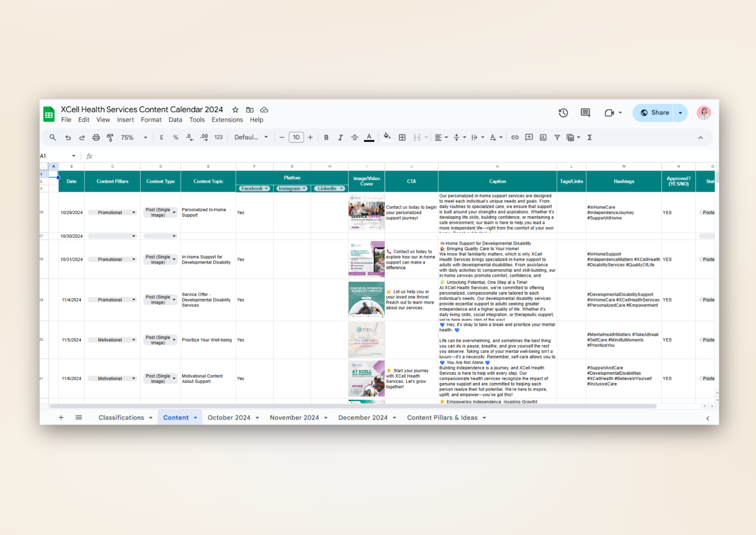Click the borders icon

click(402, 138)
